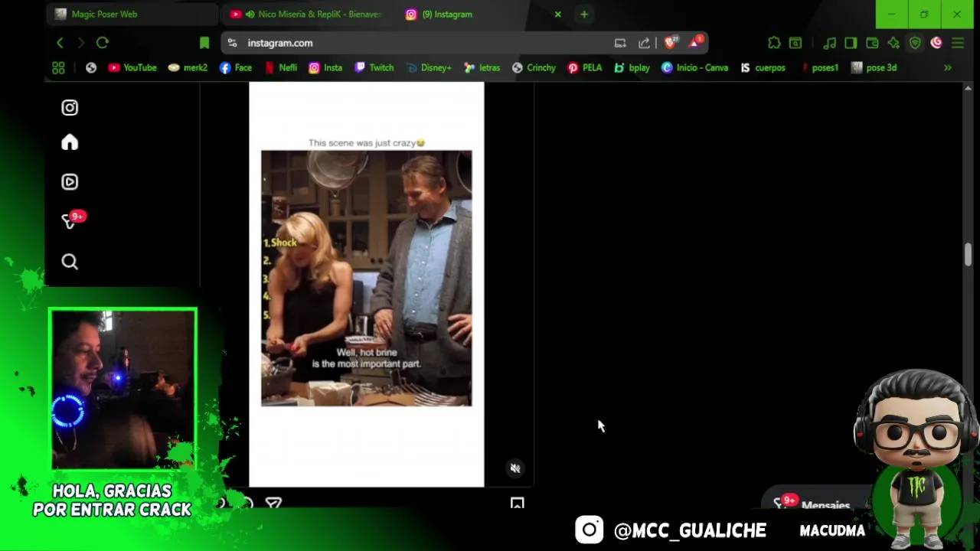Play the reel video thumbnail
The image size is (980, 551).
click(366, 278)
